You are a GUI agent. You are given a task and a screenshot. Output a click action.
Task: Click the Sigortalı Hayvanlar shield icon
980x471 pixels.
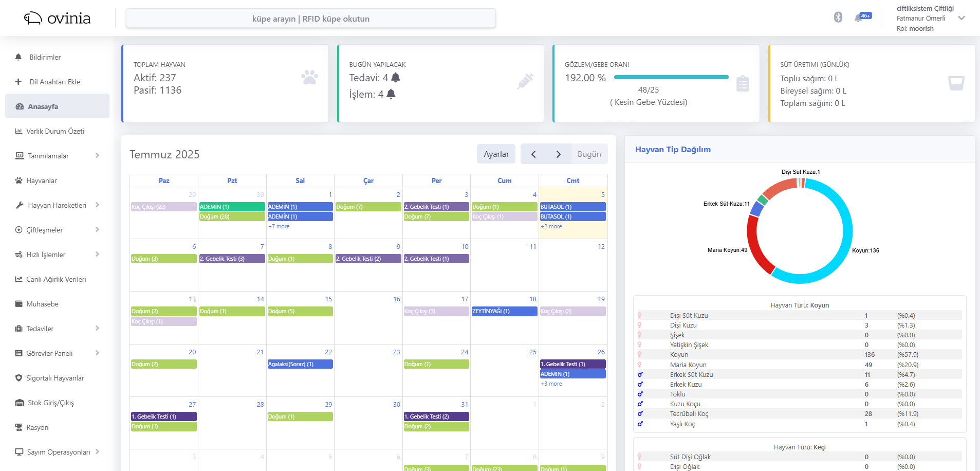pos(19,378)
